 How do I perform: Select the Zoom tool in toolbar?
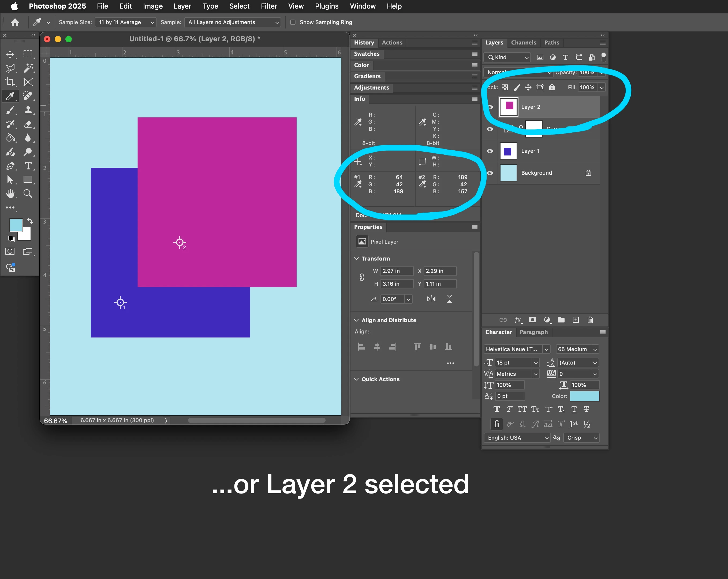click(28, 194)
